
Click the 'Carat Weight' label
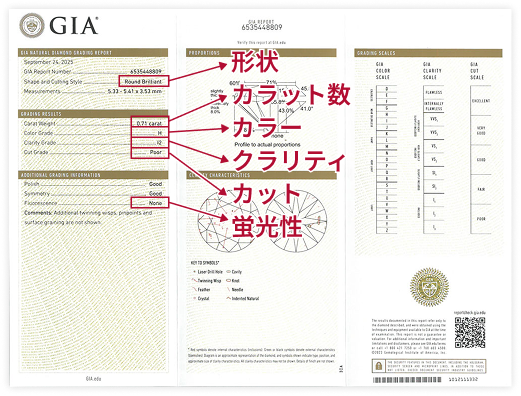tap(39, 123)
